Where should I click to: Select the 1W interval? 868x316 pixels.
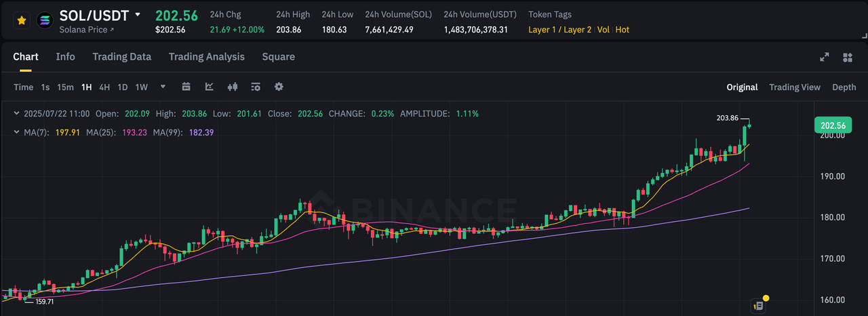[x=142, y=87]
